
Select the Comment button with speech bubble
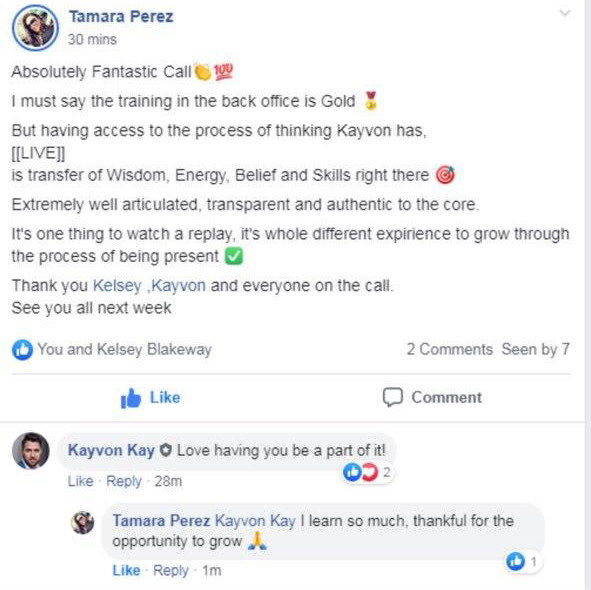click(432, 398)
